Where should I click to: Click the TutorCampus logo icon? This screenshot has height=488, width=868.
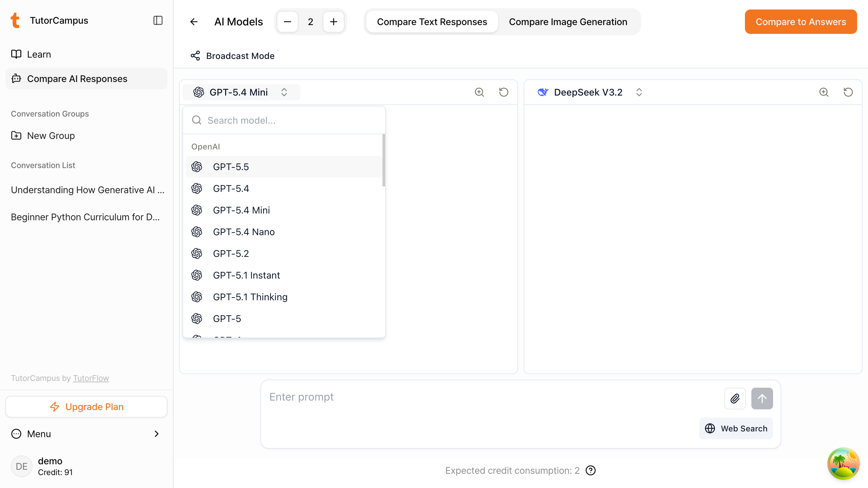(15, 20)
